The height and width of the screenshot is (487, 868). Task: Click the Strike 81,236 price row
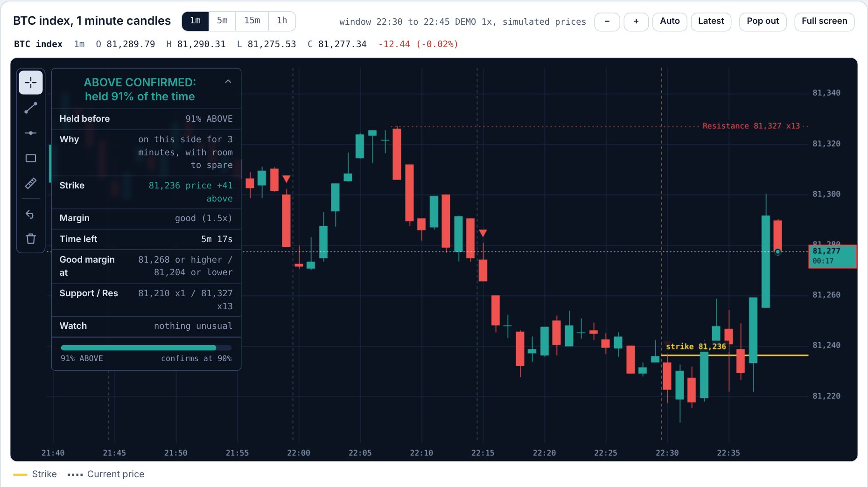pyautogui.click(x=146, y=192)
